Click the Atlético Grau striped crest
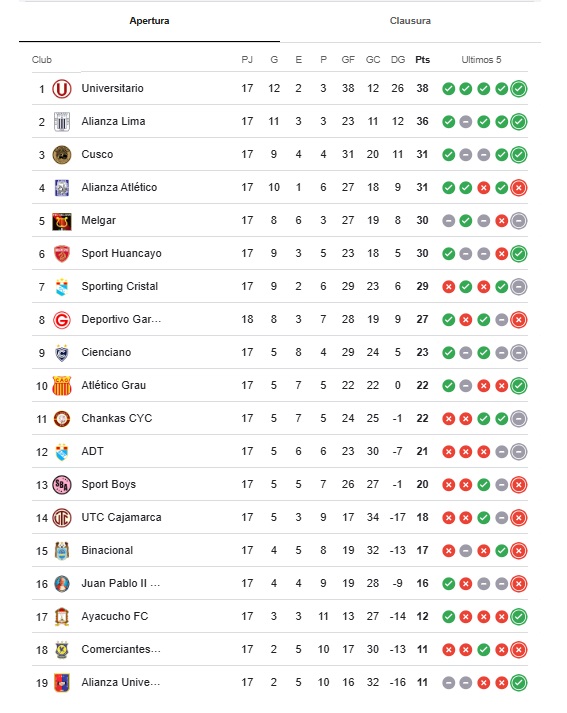The width and height of the screenshot is (567, 713). [62, 386]
